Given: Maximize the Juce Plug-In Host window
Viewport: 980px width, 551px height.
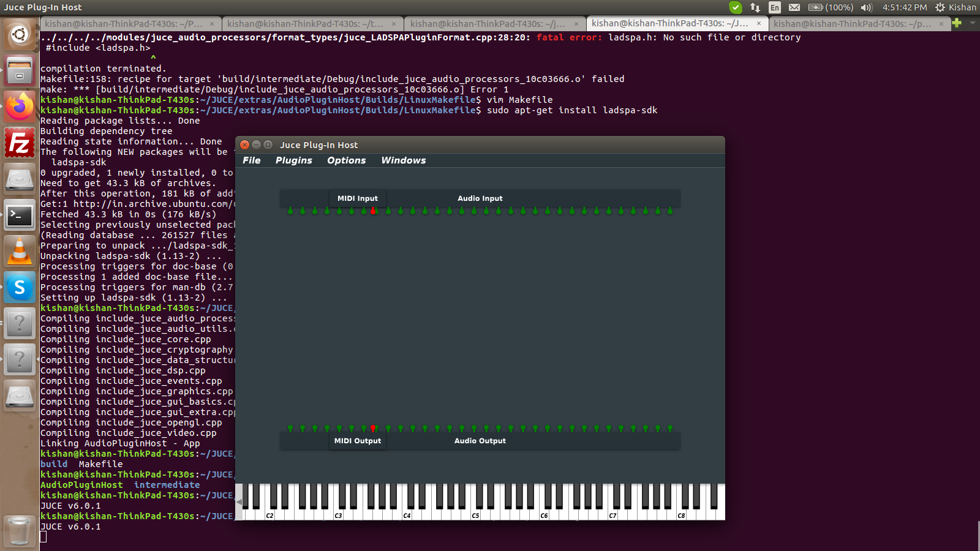Looking at the screenshot, I should (x=268, y=145).
